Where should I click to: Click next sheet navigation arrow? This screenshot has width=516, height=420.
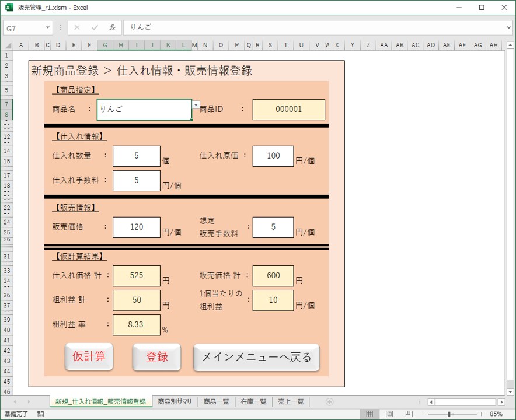coord(29,401)
